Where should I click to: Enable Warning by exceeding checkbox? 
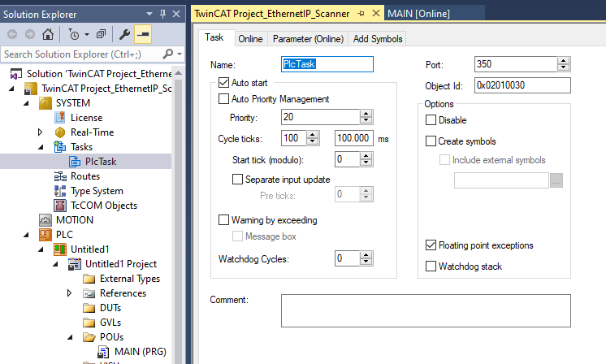(223, 220)
